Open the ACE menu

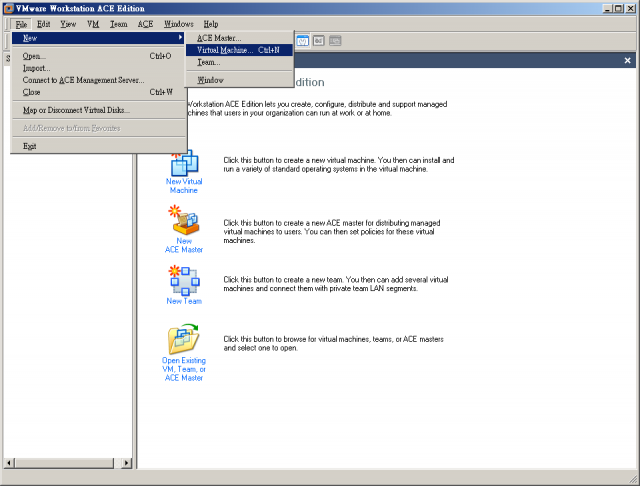click(145, 24)
